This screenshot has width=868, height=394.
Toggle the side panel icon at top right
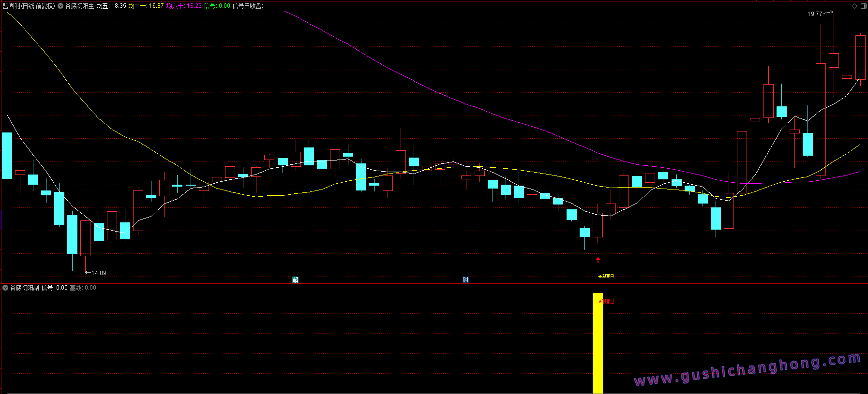(x=863, y=6)
